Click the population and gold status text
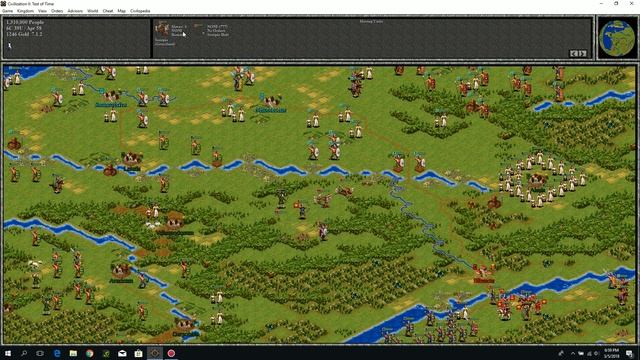 25,28
